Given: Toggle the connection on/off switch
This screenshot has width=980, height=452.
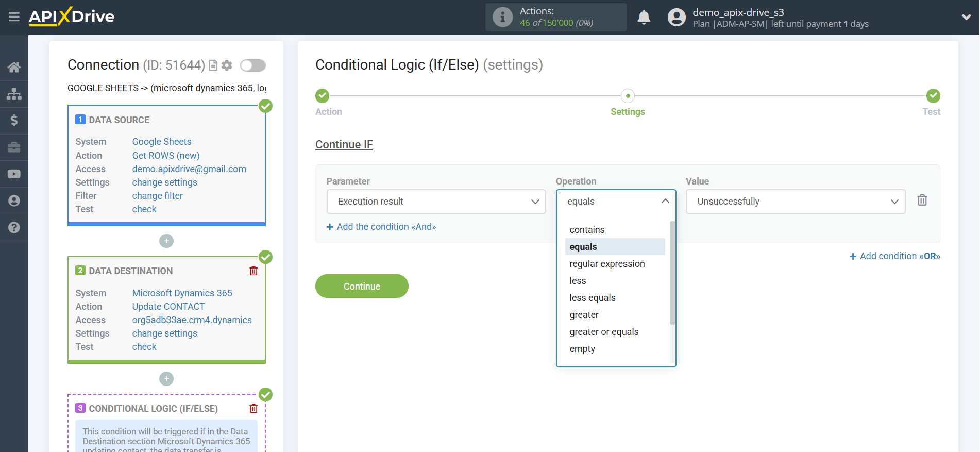Looking at the screenshot, I should point(252,65).
